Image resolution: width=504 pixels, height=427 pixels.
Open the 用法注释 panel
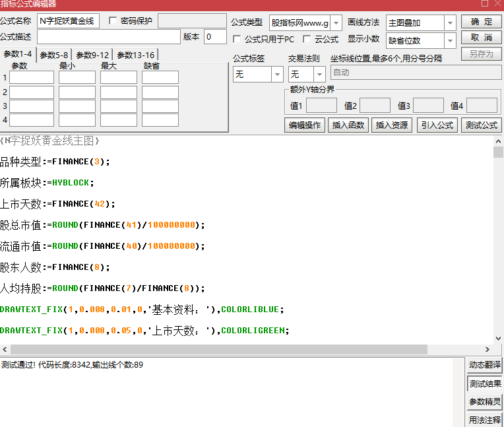(485, 420)
